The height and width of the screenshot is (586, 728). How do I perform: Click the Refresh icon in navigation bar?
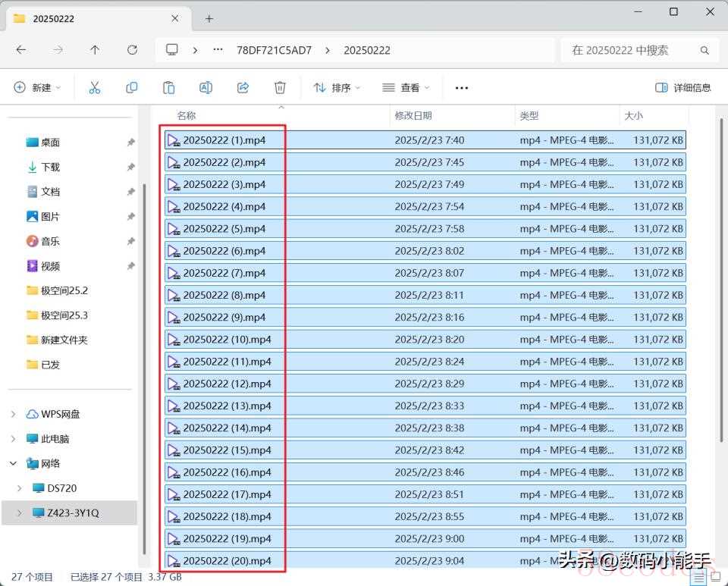point(133,50)
